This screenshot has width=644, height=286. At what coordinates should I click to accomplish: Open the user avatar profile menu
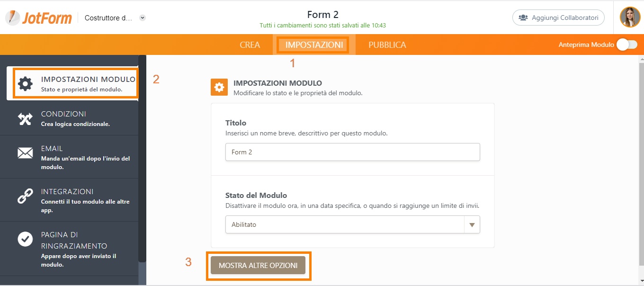630,17
